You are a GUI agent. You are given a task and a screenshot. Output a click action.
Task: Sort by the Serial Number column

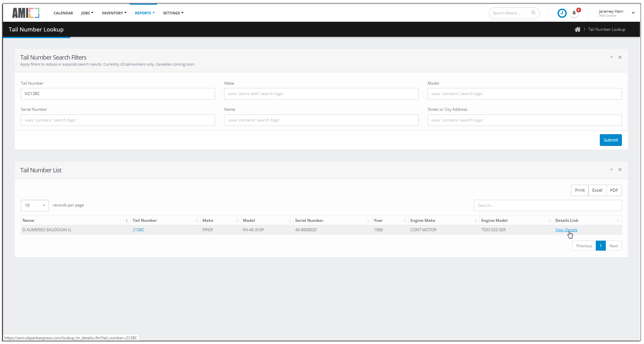[332, 221]
